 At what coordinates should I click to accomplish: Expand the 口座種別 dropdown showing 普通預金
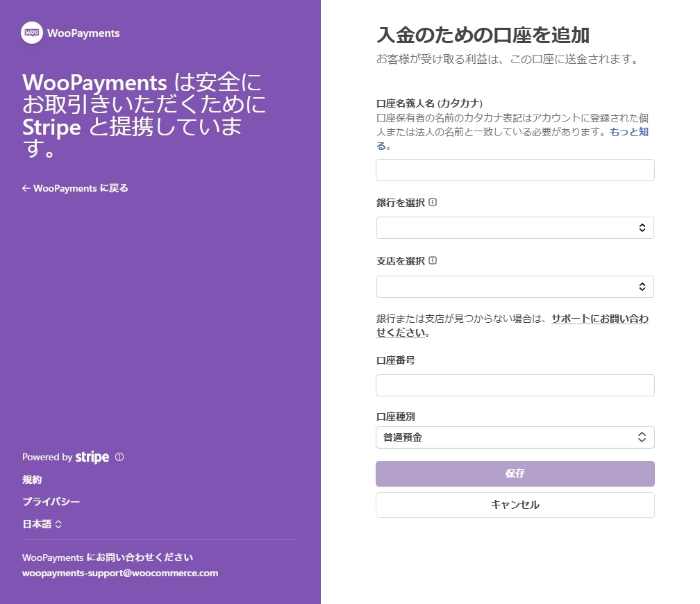tap(515, 437)
